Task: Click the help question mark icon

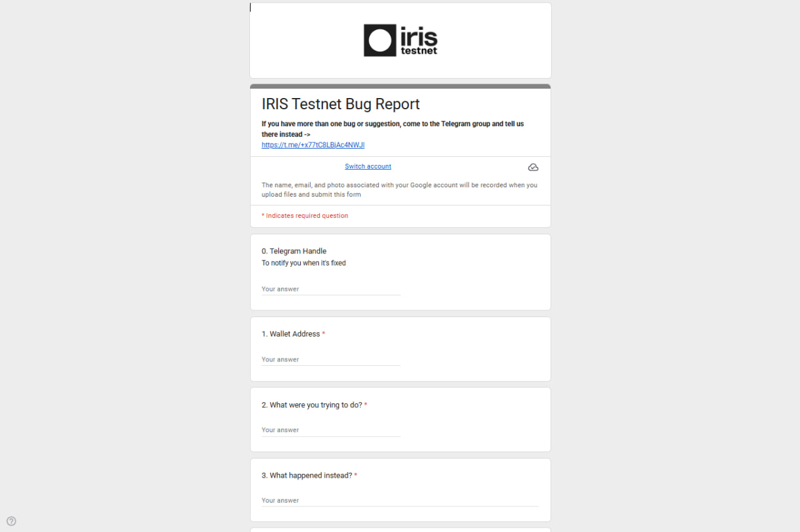Action: point(11,521)
